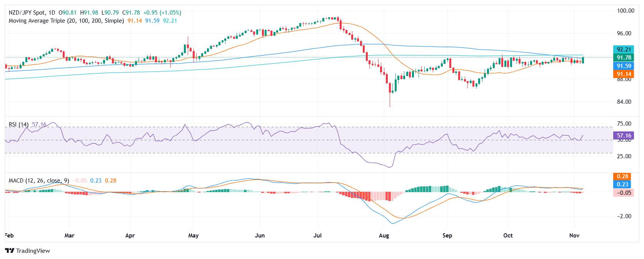Click the May label on time axis
This screenshot has height=259, width=644.
(x=193, y=236)
